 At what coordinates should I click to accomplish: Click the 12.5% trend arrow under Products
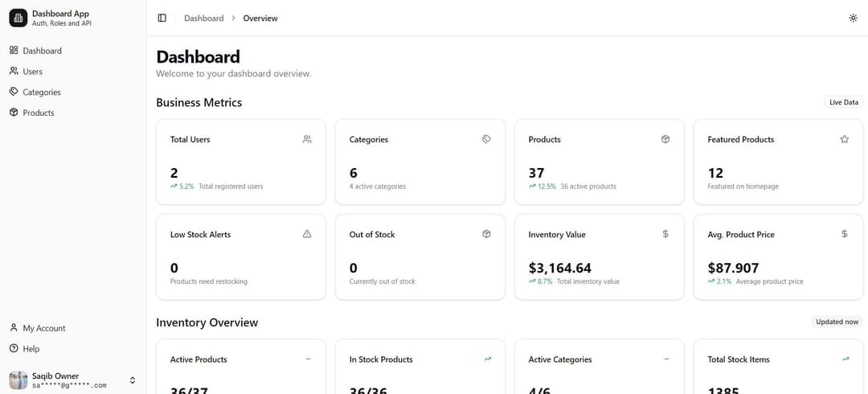(533, 187)
